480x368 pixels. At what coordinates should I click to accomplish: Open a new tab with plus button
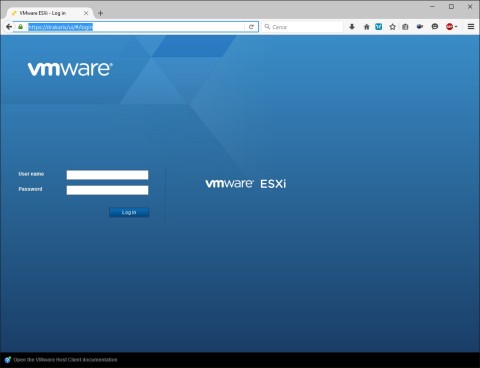[x=100, y=13]
